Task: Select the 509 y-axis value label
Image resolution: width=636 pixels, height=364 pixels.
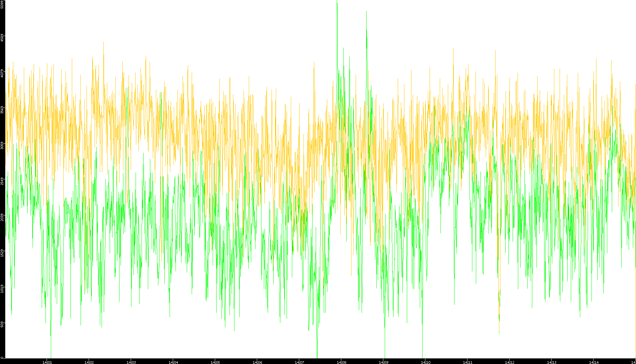Action: (x=2, y=324)
